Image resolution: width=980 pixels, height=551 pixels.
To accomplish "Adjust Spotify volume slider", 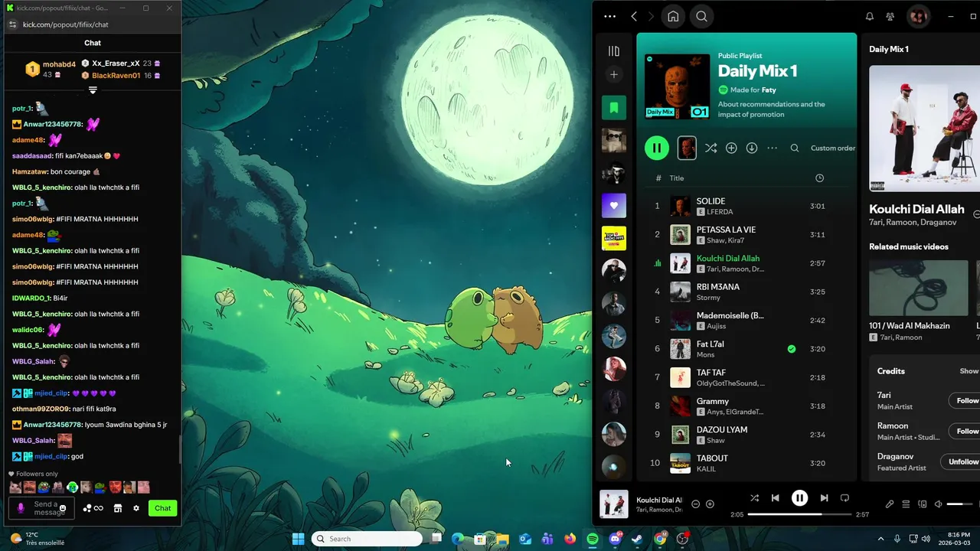I will [x=959, y=504].
